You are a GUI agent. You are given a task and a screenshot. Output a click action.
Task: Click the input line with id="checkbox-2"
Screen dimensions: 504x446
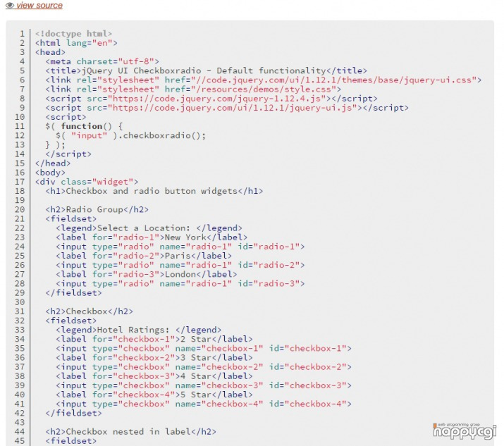204,367
